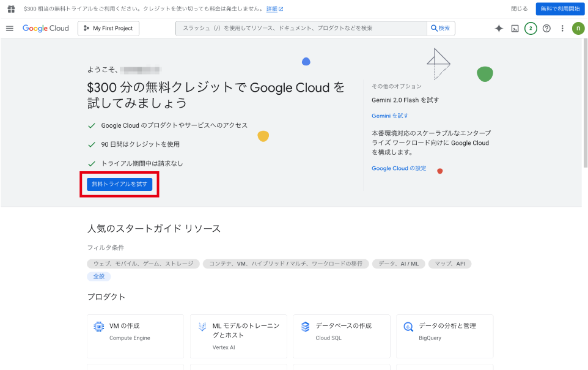Open the Gemini を試す link

[390, 116]
